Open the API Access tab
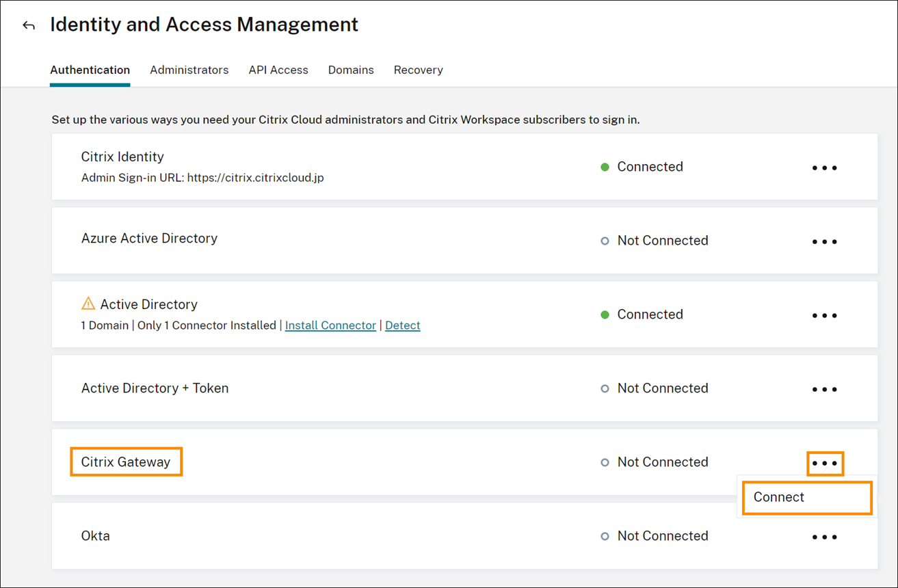898x588 pixels. click(278, 70)
